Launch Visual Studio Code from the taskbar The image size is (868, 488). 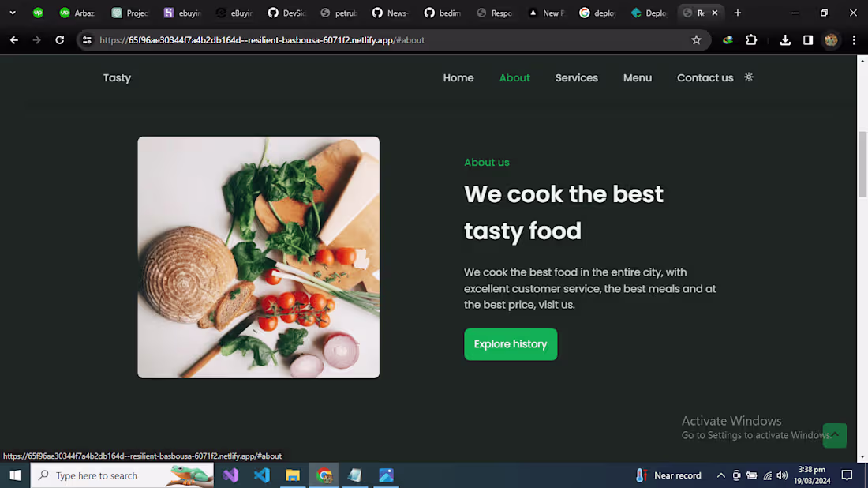(x=262, y=475)
